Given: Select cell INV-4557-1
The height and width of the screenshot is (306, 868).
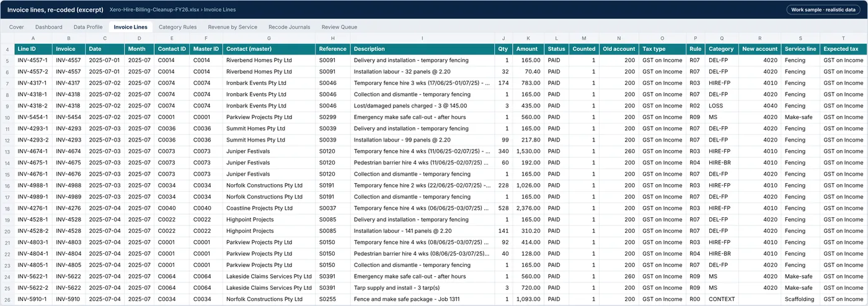Looking at the screenshot, I should point(33,60).
